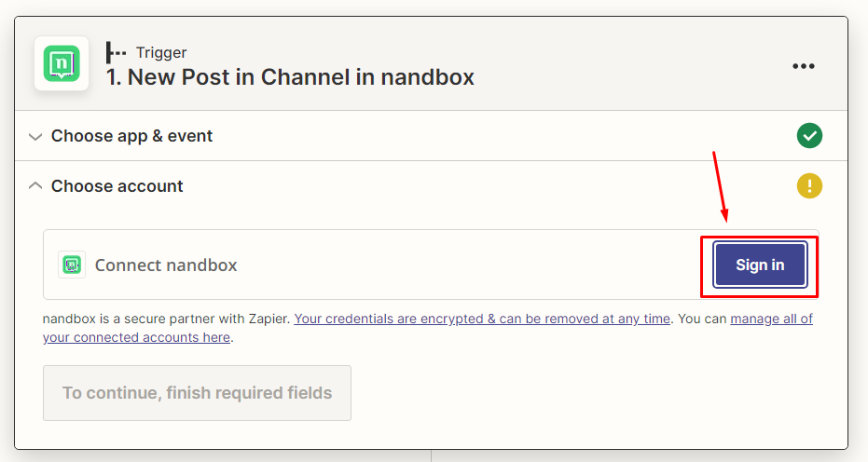
Task: Click the large nandbox app logo
Action: (x=62, y=63)
